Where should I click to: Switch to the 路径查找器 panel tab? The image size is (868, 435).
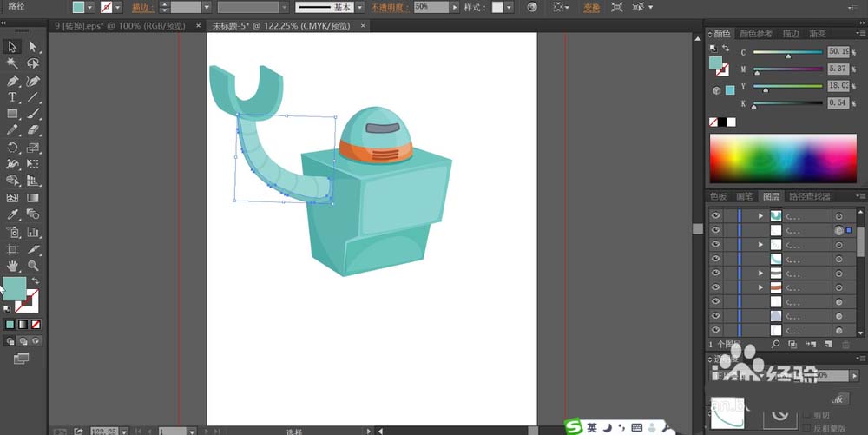click(810, 197)
